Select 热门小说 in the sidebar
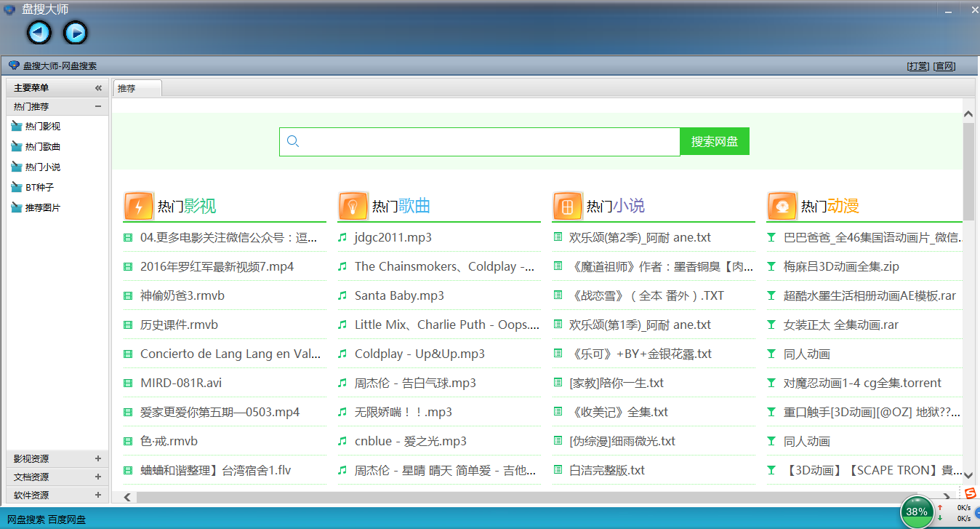Image resolution: width=980 pixels, height=529 pixels. click(x=42, y=167)
